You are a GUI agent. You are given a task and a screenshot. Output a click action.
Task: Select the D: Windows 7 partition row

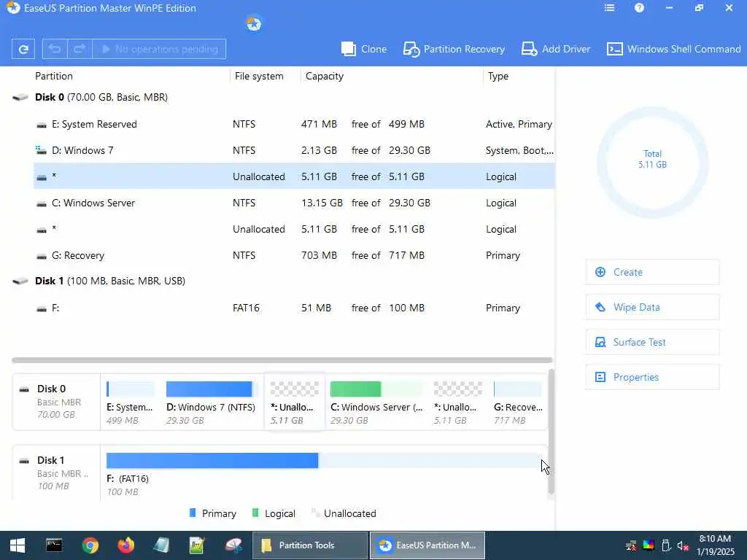click(294, 150)
